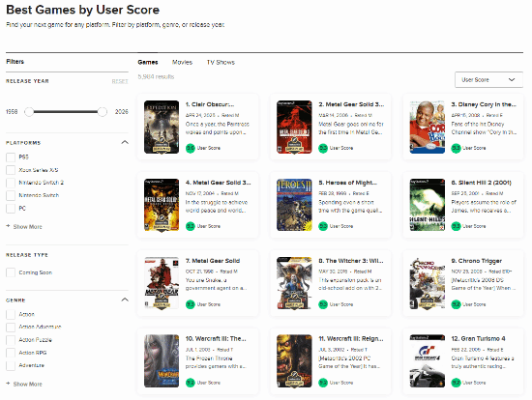Screen dimensions: 532x400
Task: Switch to the TV Shows tab
Action: pyautogui.click(x=221, y=63)
